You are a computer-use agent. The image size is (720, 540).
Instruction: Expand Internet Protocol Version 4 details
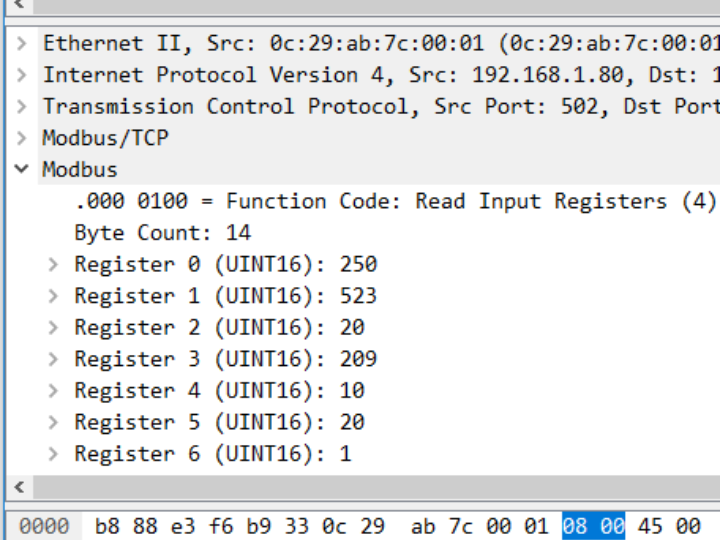point(21,75)
